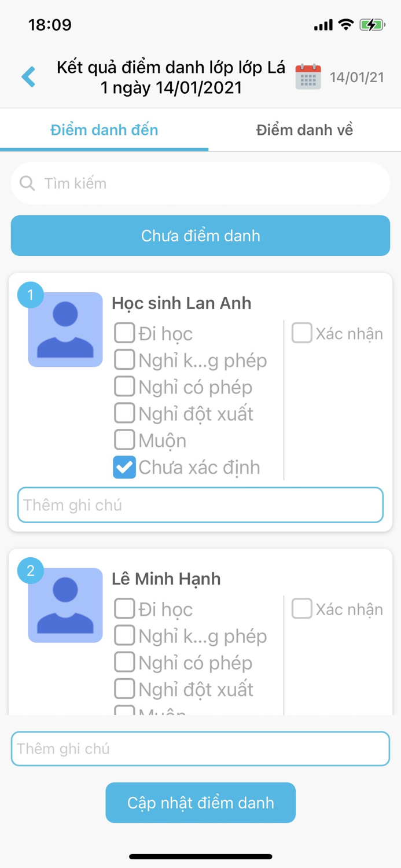
Task: Enable Xác nhận for Lê Minh Hạnh
Action: coord(301,608)
